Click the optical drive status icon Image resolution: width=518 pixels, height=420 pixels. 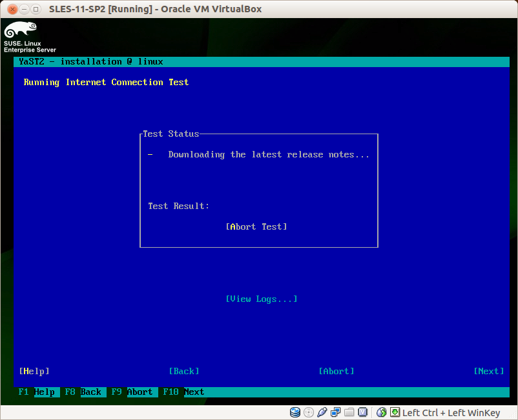309,412
